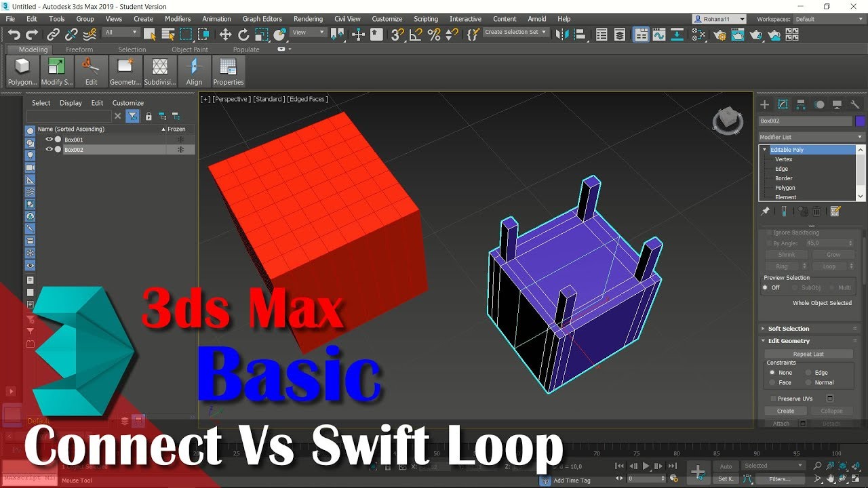Collapse the Editable Poly stack entry
Viewport: 868px width, 488px height.
[765, 150]
